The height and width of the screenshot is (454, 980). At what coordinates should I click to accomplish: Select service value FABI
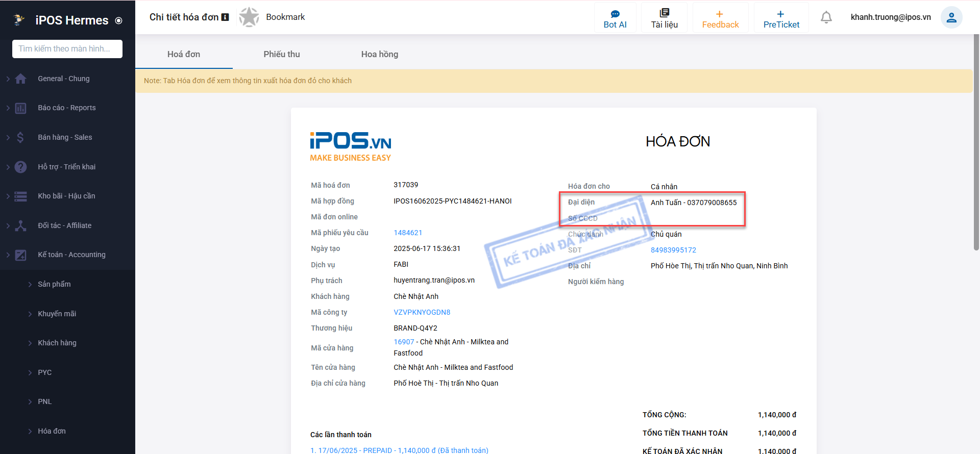pyautogui.click(x=401, y=264)
